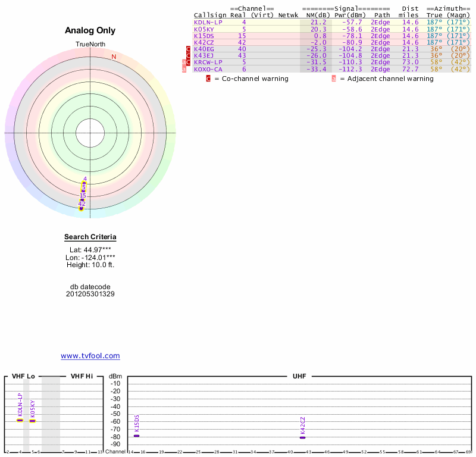Click the NM(dB) column header

(x=314, y=15)
